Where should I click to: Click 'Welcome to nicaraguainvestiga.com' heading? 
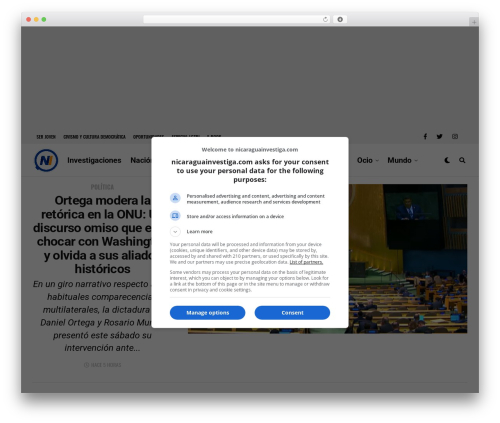[250, 150]
